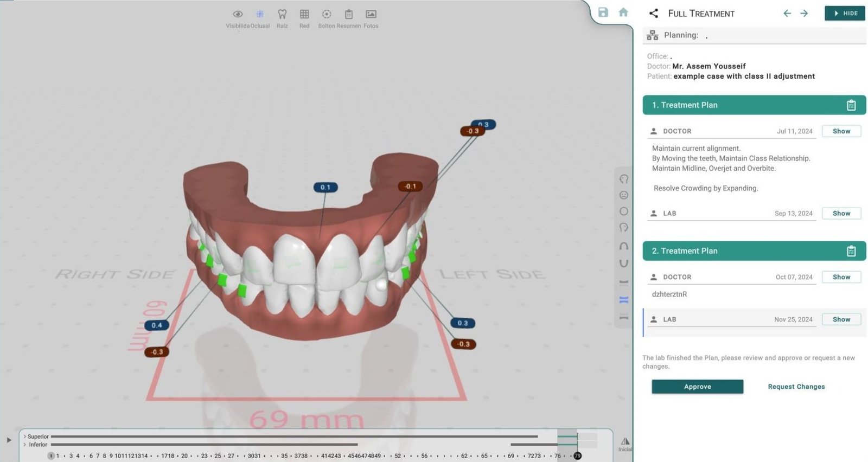
Task: Expand the Superior timeline row
Action: pyautogui.click(x=25, y=437)
